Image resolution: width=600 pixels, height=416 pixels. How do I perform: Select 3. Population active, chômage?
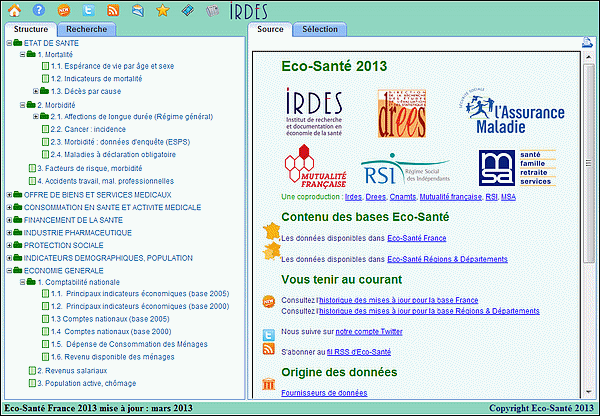tap(86, 383)
